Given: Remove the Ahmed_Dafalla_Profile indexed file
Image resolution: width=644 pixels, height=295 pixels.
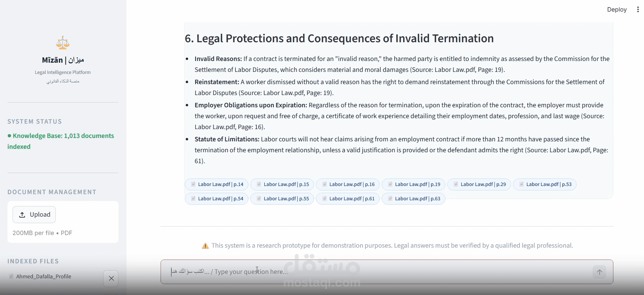Looking at the screenshot, I should pyautogui.click(x=111, y=278).
